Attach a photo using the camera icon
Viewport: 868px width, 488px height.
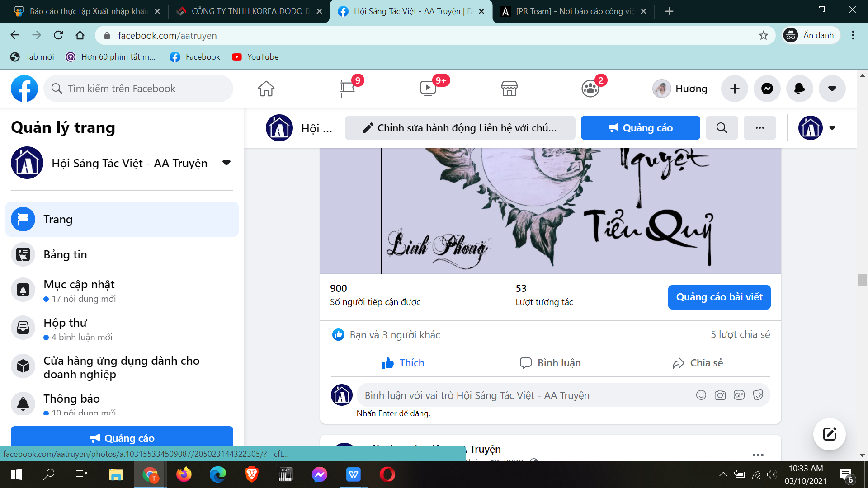[x=720, y=395]
